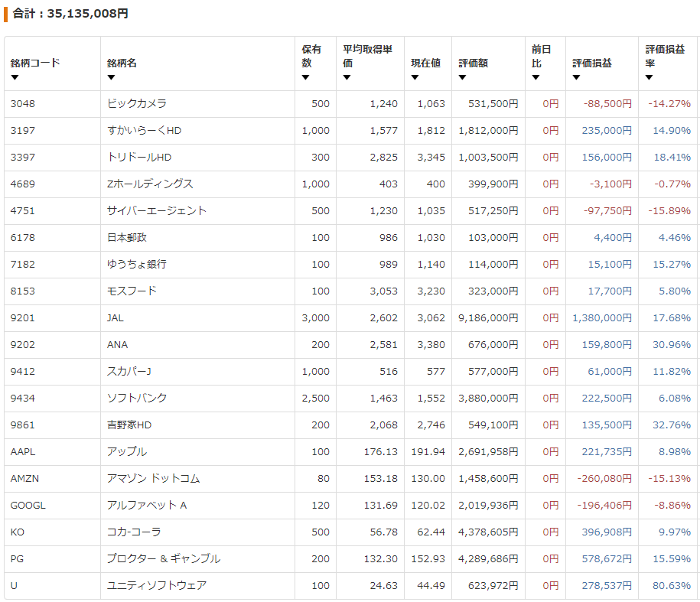The width and height of the screenshot is (700, 602).
Task: Click the 吉野家HD stock name
Action: pos(129,425)
